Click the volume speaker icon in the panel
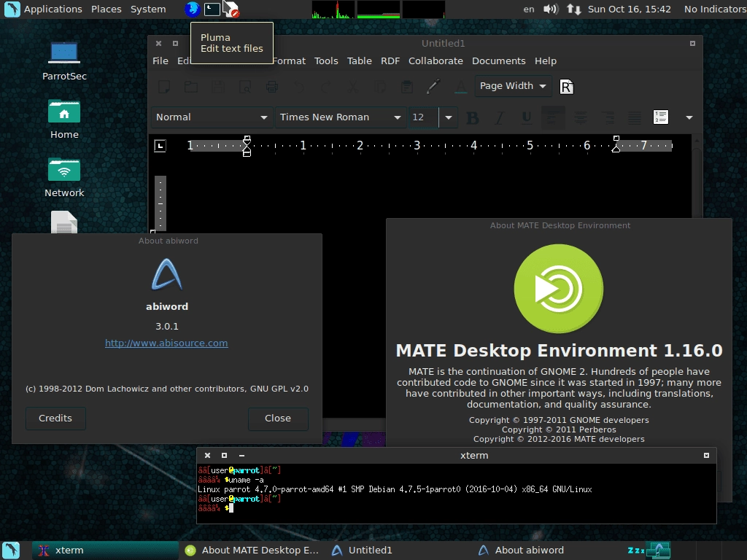Image resolution: width=747 pixels, height=560 pixels. (x=551, y=9)
